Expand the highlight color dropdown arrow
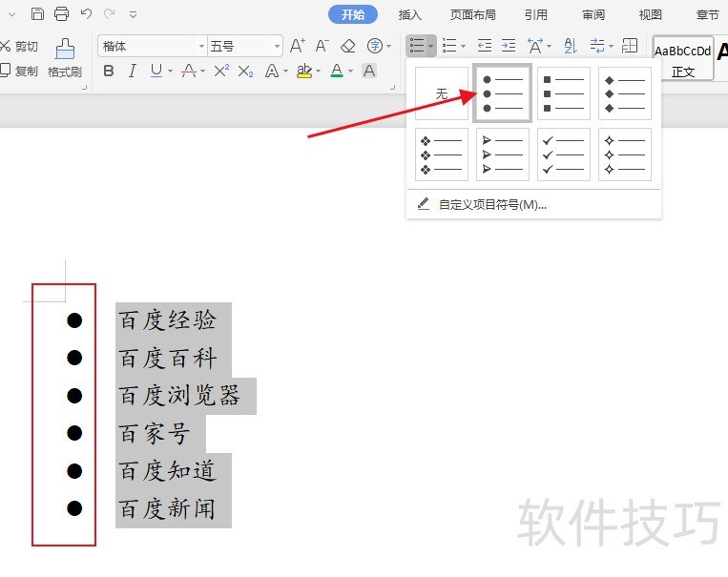 coord(318,71)
